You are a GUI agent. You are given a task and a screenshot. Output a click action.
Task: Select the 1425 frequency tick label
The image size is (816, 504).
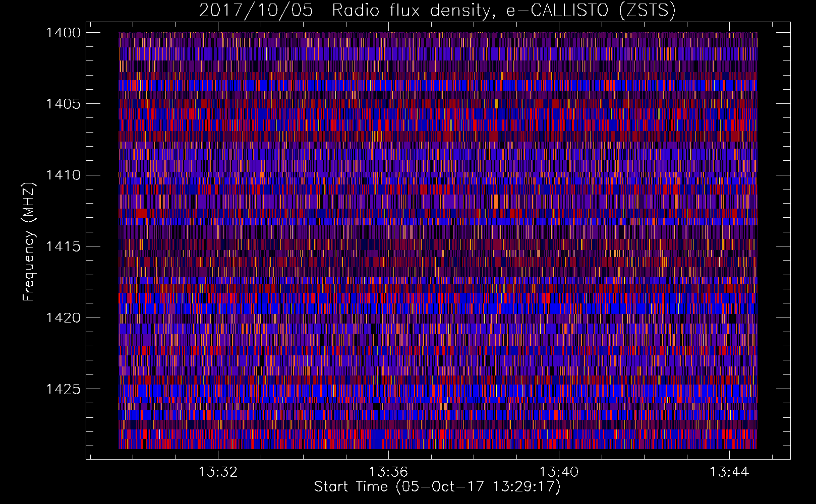63,389
